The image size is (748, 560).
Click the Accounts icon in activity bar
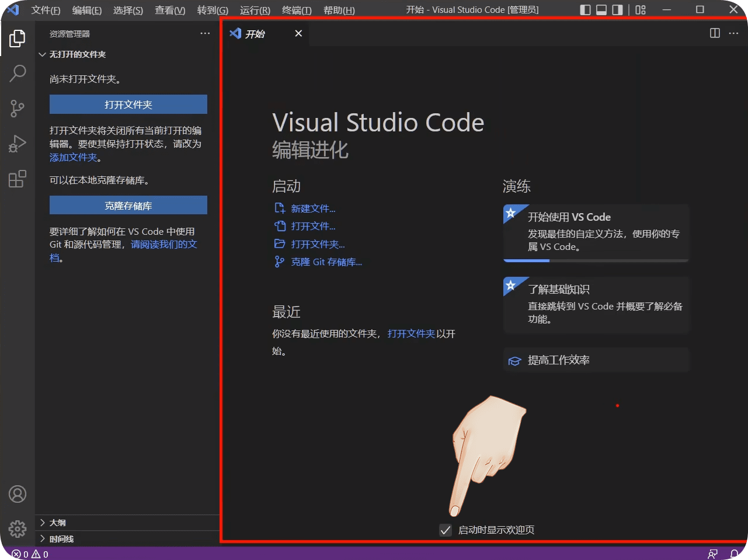18,494
